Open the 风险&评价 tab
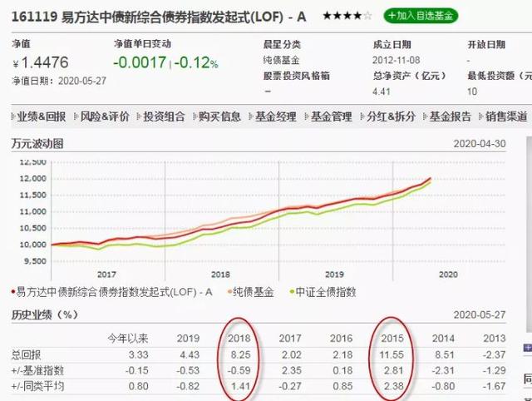Viewport: 532px width, 401px height. [105, 116]
